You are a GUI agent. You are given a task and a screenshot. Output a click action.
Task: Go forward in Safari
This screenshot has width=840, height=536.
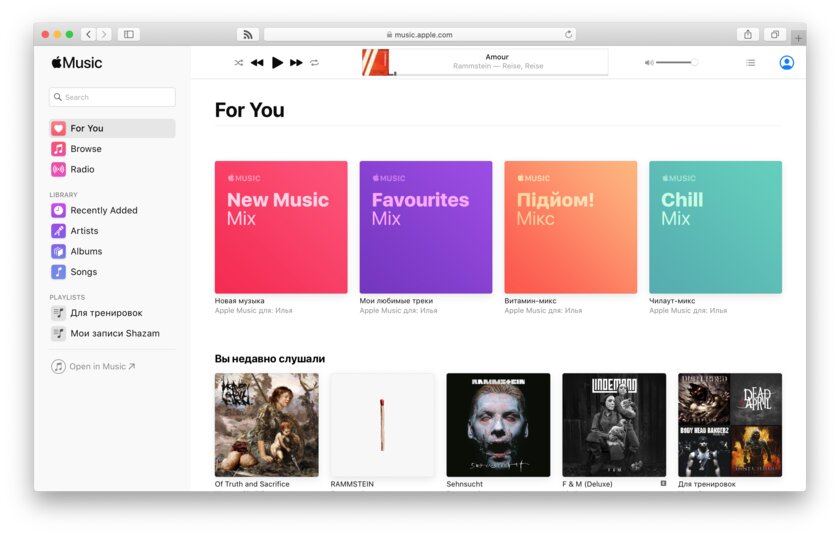[104, 34]
